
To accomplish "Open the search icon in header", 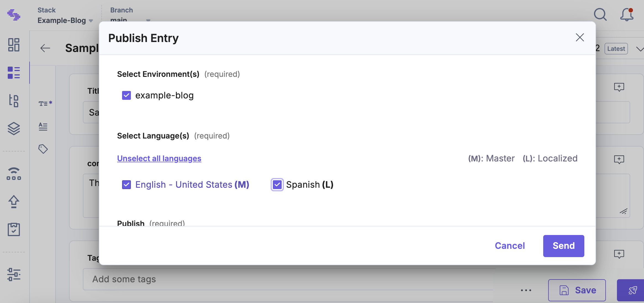I will [x=600, y=14].
